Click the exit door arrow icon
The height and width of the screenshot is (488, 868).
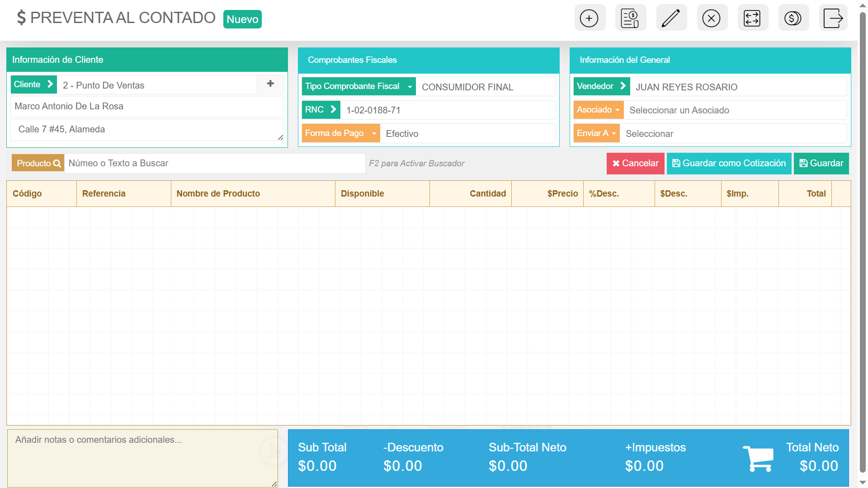point(833,19)
